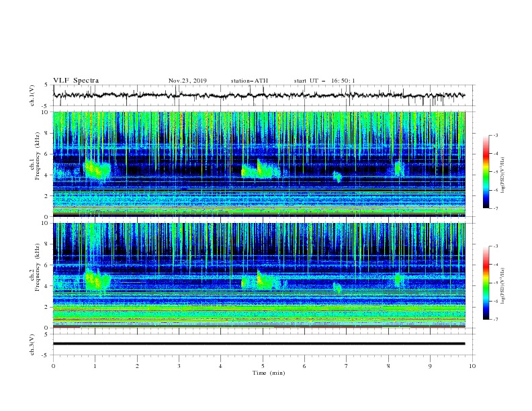Click the 'station=ATH' header label

249,81
